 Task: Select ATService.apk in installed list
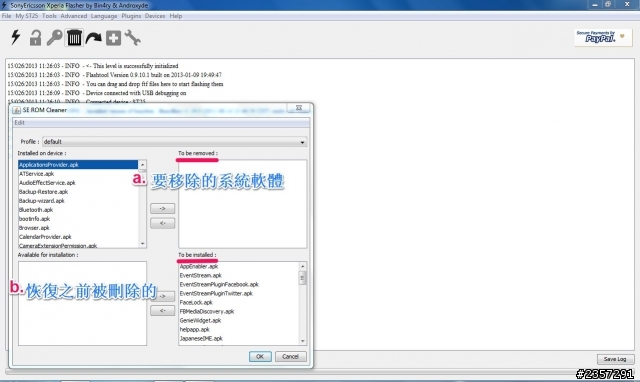78,173
